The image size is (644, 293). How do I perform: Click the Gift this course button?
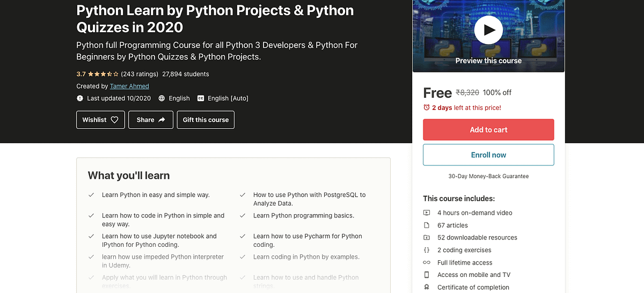pyautogui.click(x=206, y=120)
